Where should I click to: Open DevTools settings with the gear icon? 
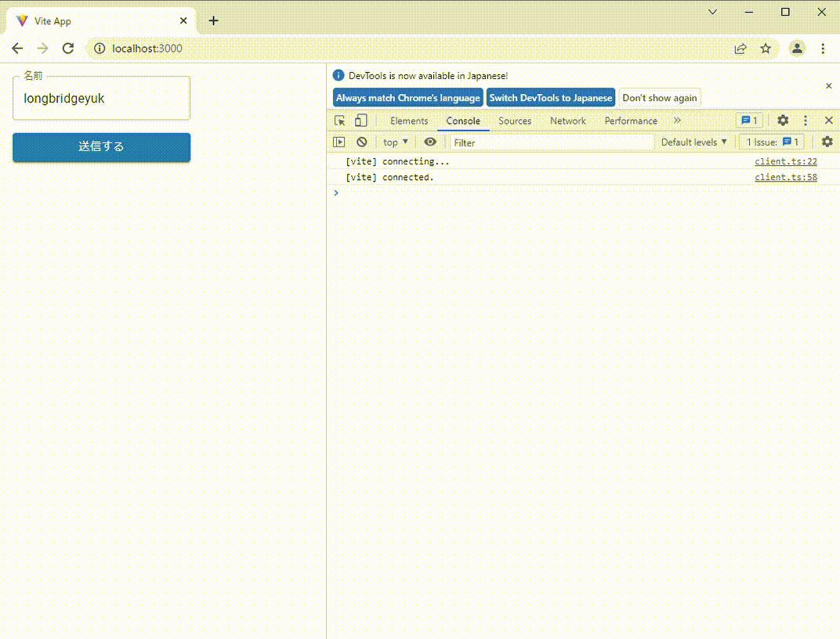point(782,121)
